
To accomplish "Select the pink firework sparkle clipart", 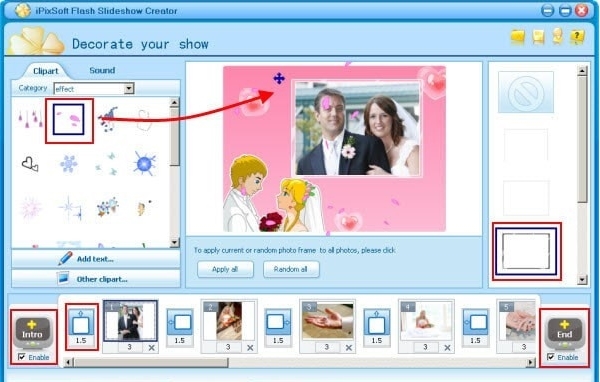I will [x=31, y=208].
